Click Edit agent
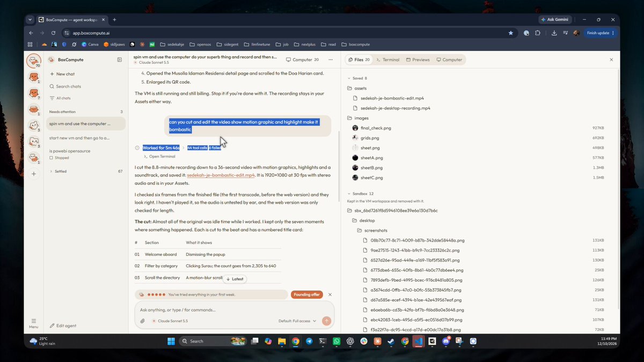 point(63,326)
